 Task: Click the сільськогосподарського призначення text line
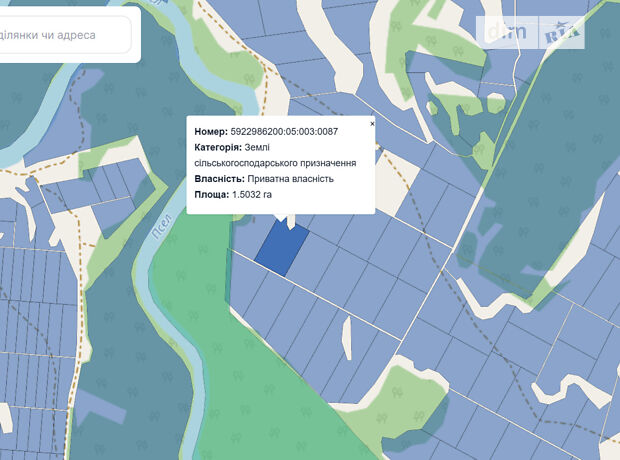pos(275,162)
